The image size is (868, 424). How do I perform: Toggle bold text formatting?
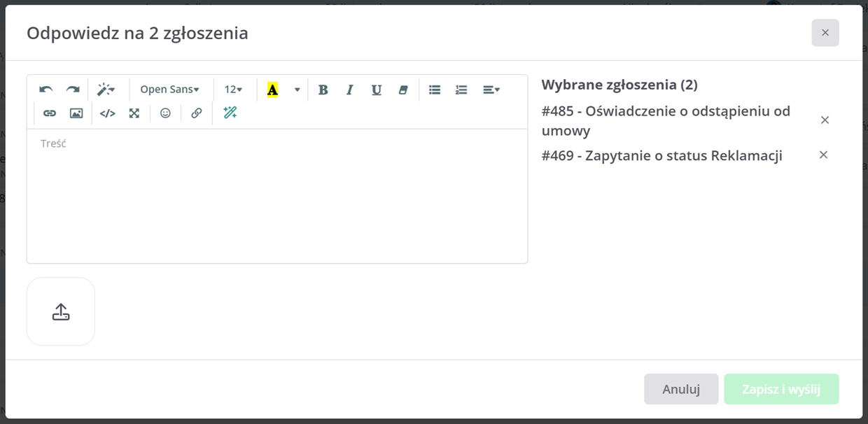[323, 90]
